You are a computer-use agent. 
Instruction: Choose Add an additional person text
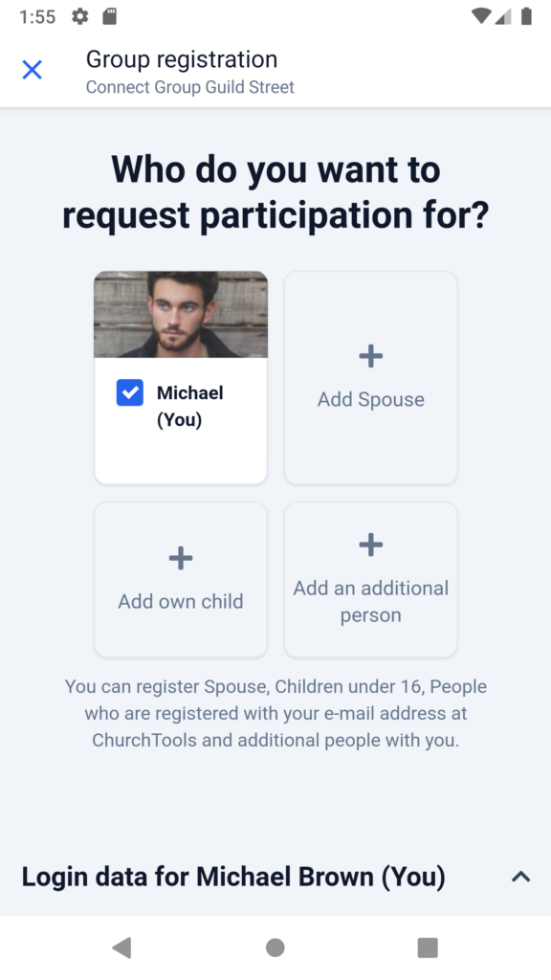tap(370, 601)
